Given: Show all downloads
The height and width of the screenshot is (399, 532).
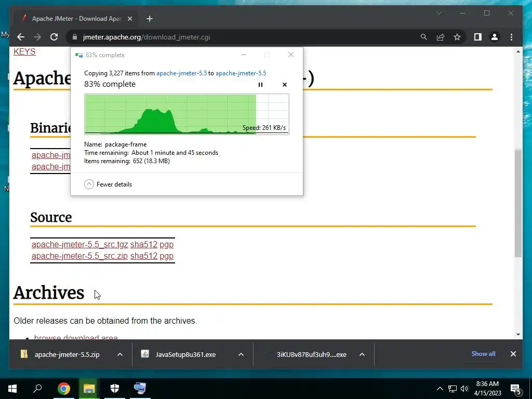Looking at the screenshot, I should 483,354.
